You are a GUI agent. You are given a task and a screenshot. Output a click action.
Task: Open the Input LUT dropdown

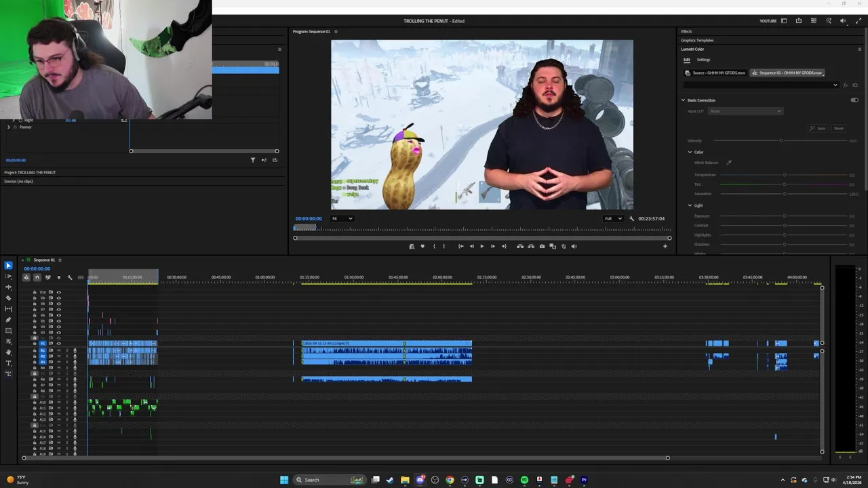point(745,111)
